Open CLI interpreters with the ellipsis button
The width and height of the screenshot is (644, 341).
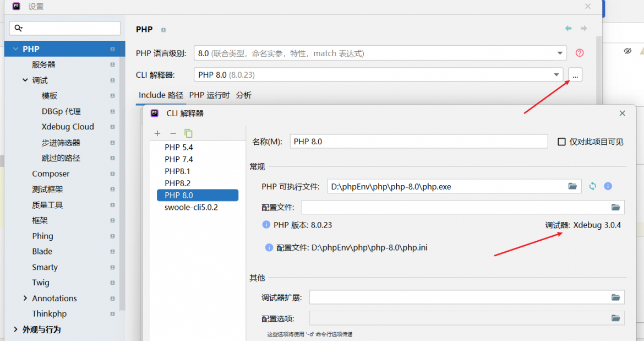575,75
